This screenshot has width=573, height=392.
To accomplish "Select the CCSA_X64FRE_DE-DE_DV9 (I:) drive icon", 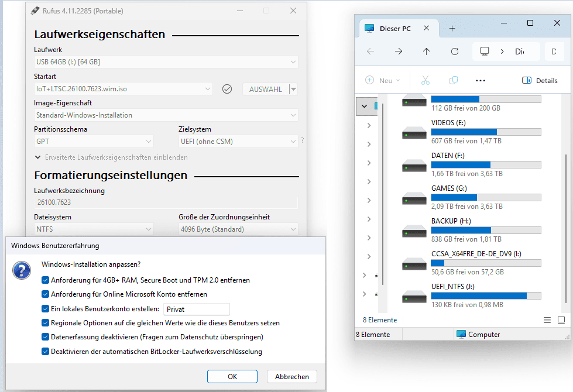I will 414,264.
